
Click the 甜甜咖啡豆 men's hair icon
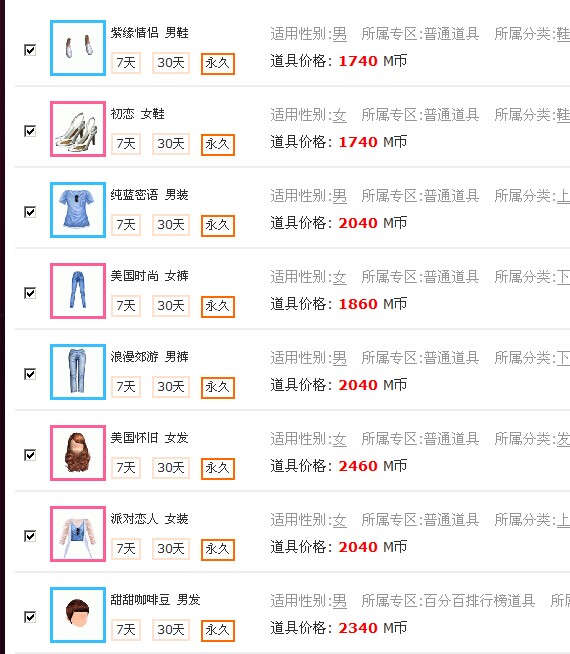point(78,614)
